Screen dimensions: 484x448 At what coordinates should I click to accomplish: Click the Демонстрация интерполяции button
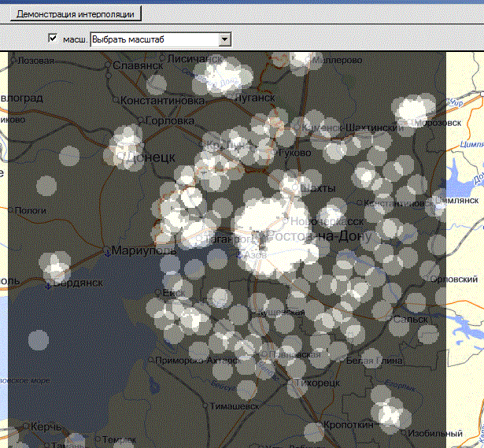click(76, 13)
